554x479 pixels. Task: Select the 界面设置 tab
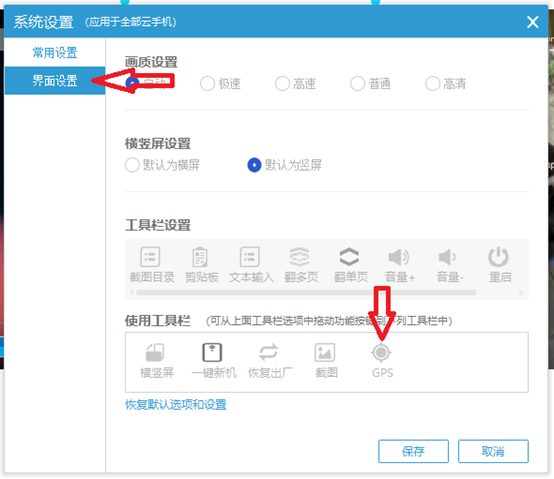(x=55, y=81)
